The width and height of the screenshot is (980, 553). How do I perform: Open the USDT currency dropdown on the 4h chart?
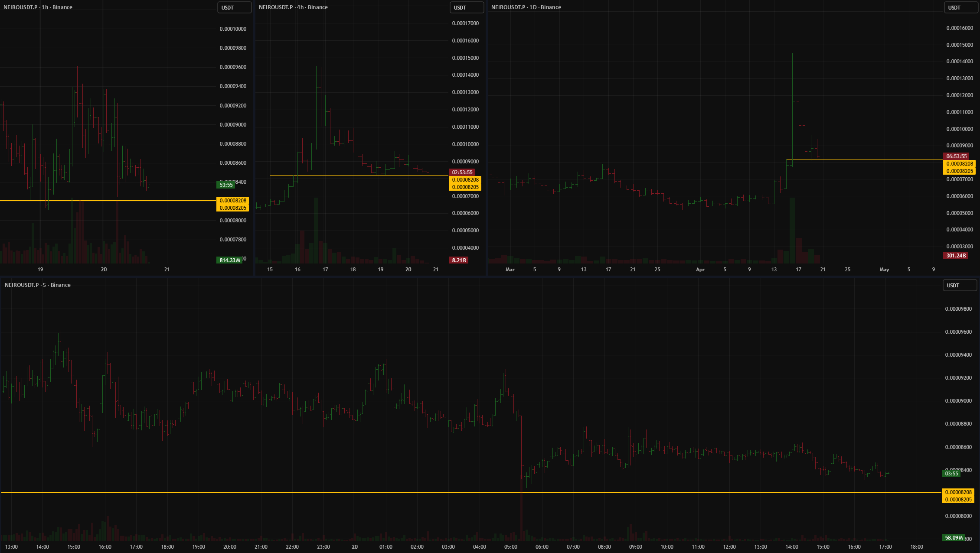[x=467, y=7]
